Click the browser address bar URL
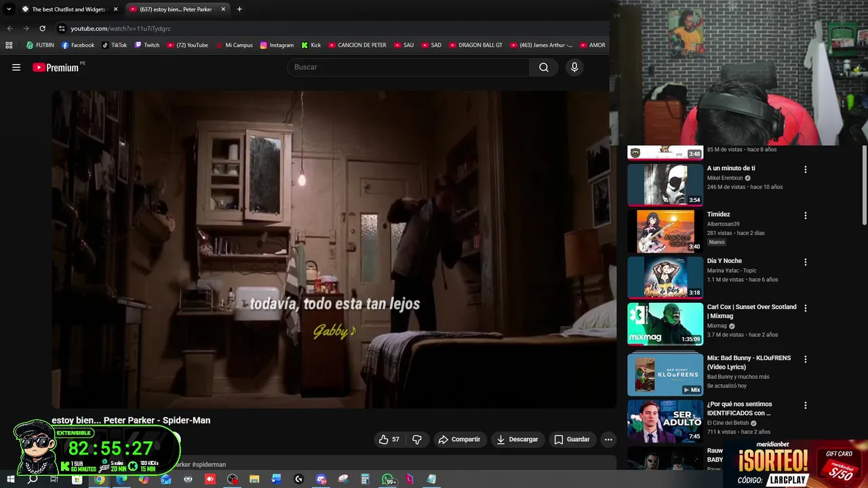The image size is (868, 488). tap(121, 28)
